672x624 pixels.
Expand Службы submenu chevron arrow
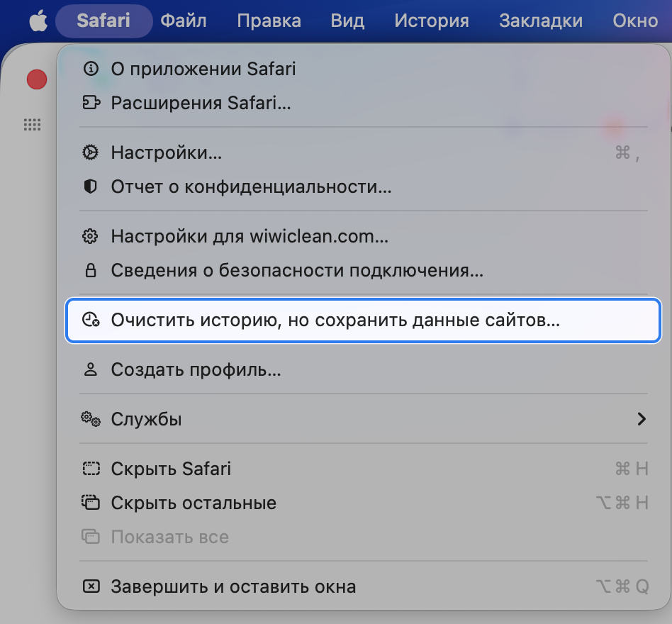pyautogui.click(x=642, y=419)
